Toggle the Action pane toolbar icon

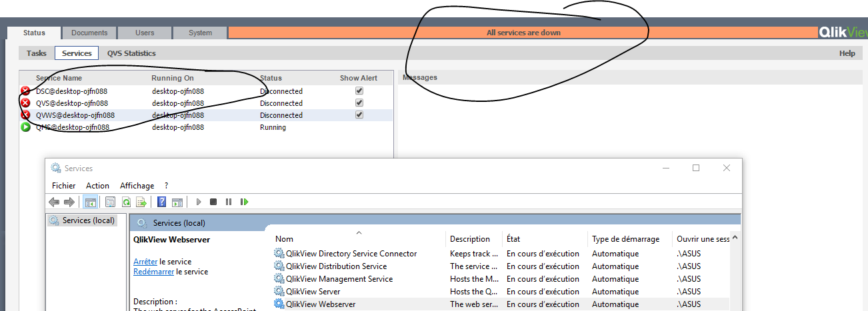(177, 202)
